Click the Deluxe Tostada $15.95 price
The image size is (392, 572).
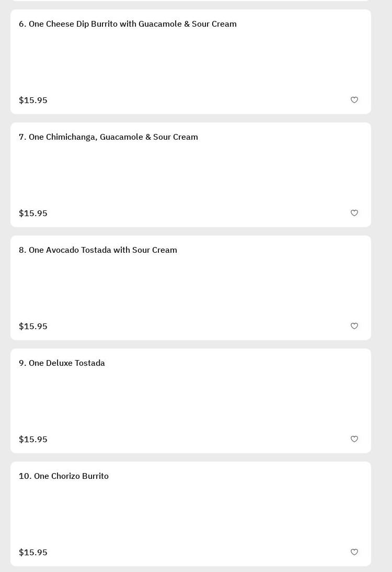(x=33, y=440)
